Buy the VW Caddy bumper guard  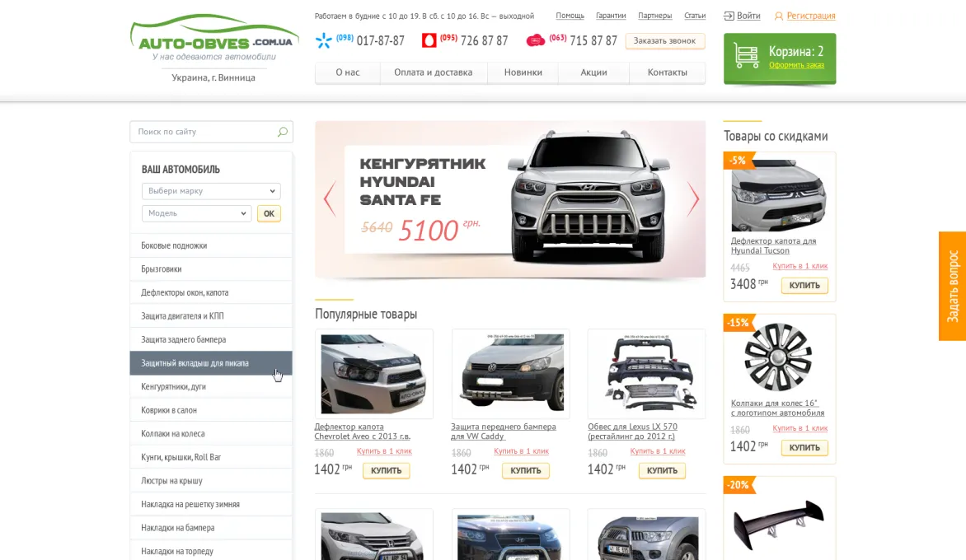pyautogui.click(x=525, y=470)
